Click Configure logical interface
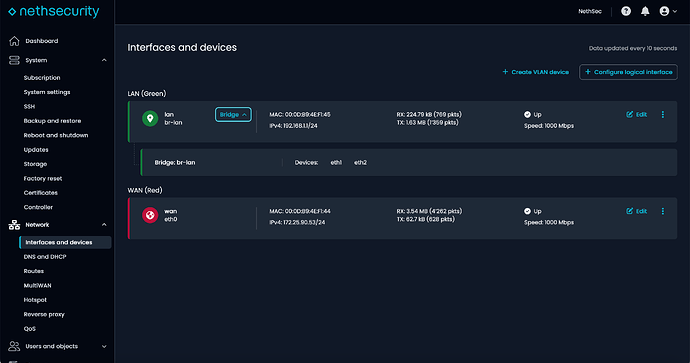 tap(628, 72)
